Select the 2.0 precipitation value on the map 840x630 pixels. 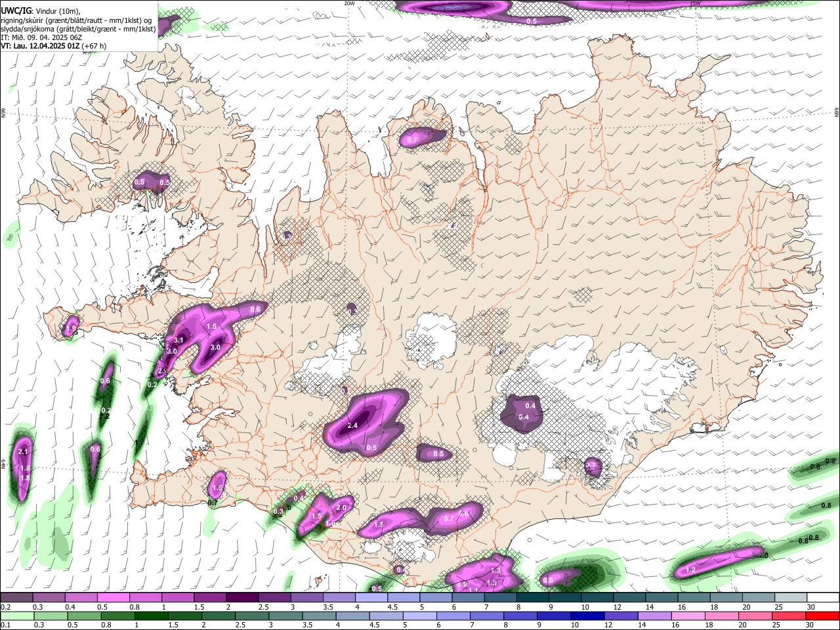341,507
